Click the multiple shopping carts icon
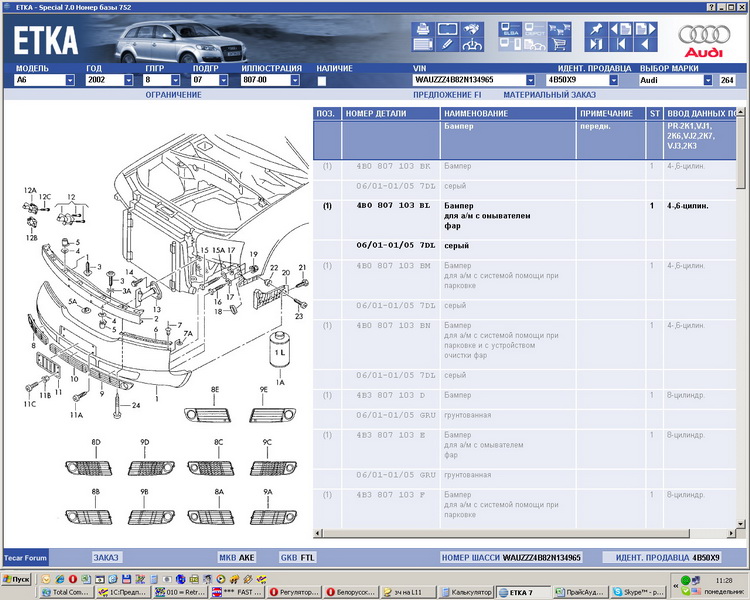The width and height of the screenshot is (750, 600). point(559,29)
